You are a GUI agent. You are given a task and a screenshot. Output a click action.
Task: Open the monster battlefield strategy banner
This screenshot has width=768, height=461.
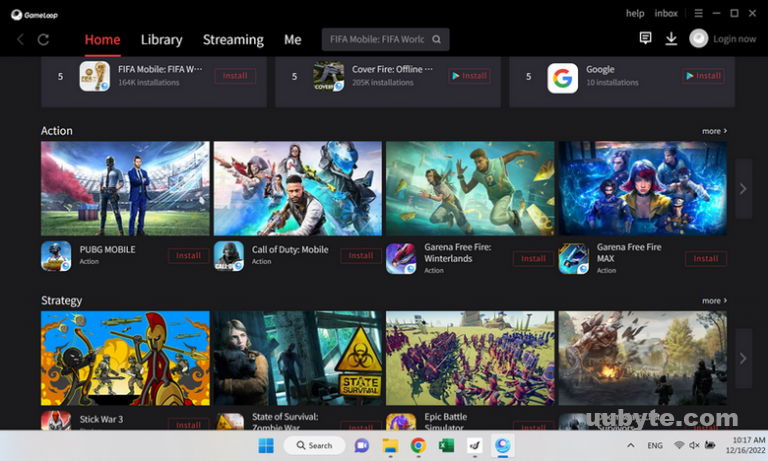click(x=643, y=358)
